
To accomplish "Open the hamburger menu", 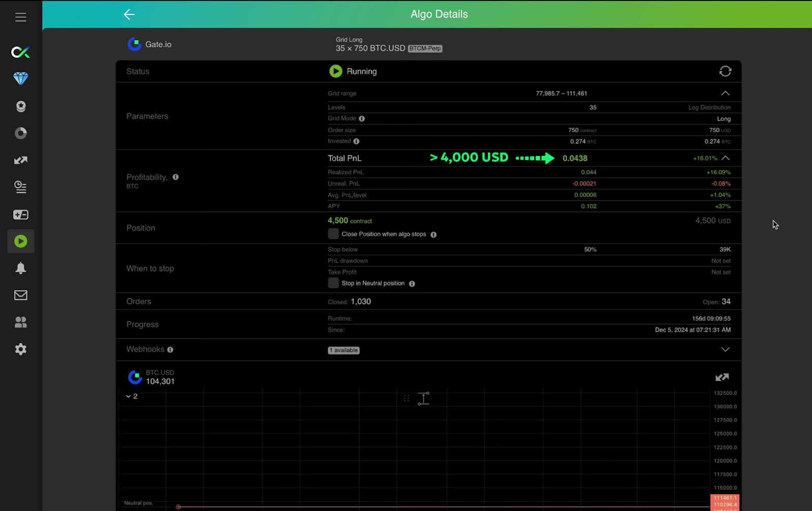I will [x=21, y=17].
